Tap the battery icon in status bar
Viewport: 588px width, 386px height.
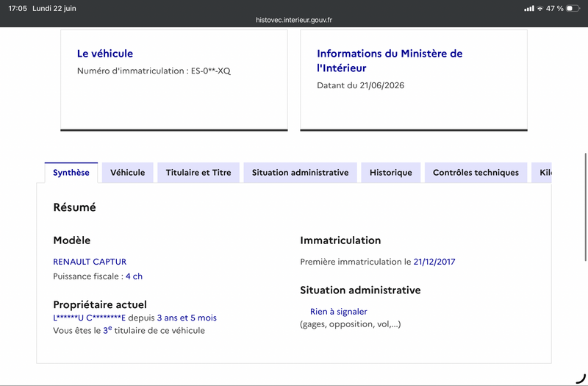573,8
